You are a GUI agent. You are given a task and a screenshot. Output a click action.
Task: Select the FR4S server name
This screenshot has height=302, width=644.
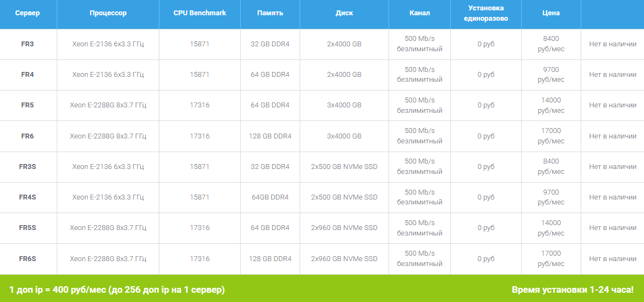click(27, 197)
